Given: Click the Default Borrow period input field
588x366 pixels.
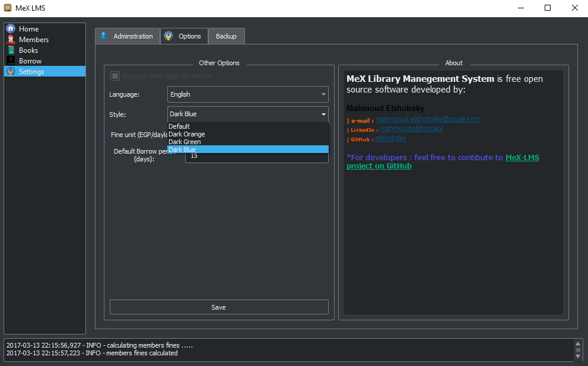Looking at the screenshot, I should [x=257, y=155].
